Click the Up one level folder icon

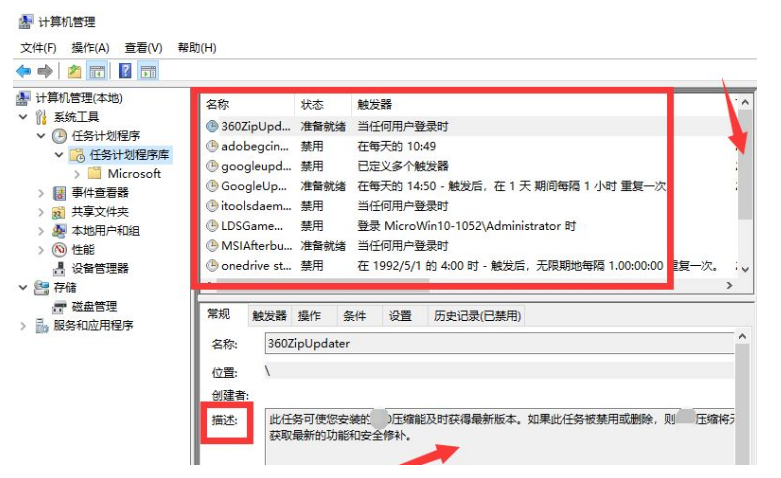pyautogui.click(x=74, y=71)
